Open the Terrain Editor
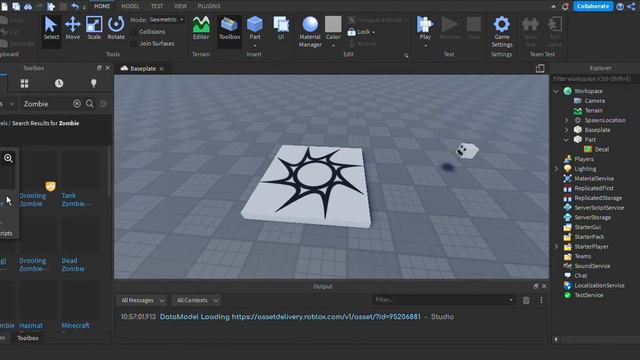 201,29
